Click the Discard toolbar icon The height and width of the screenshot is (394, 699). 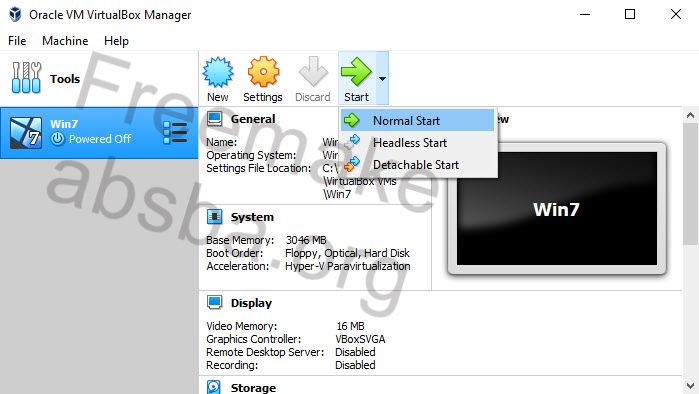[312, 79]
